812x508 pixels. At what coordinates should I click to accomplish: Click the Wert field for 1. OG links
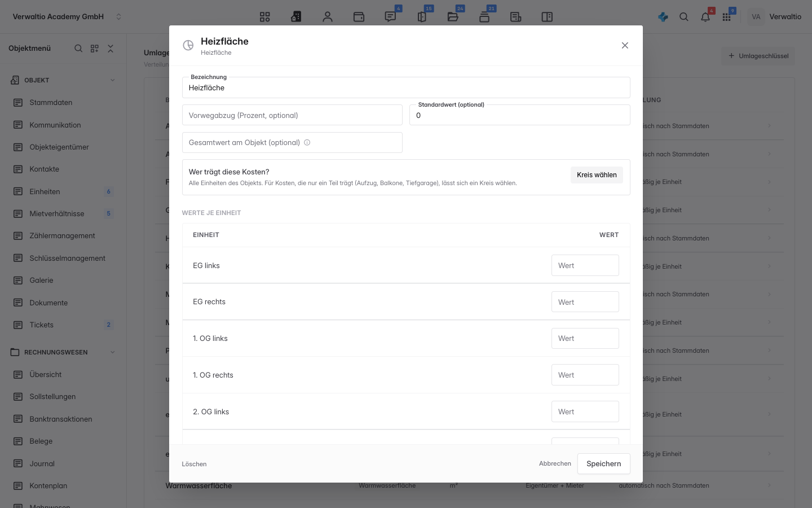click(x=585, y=339)
